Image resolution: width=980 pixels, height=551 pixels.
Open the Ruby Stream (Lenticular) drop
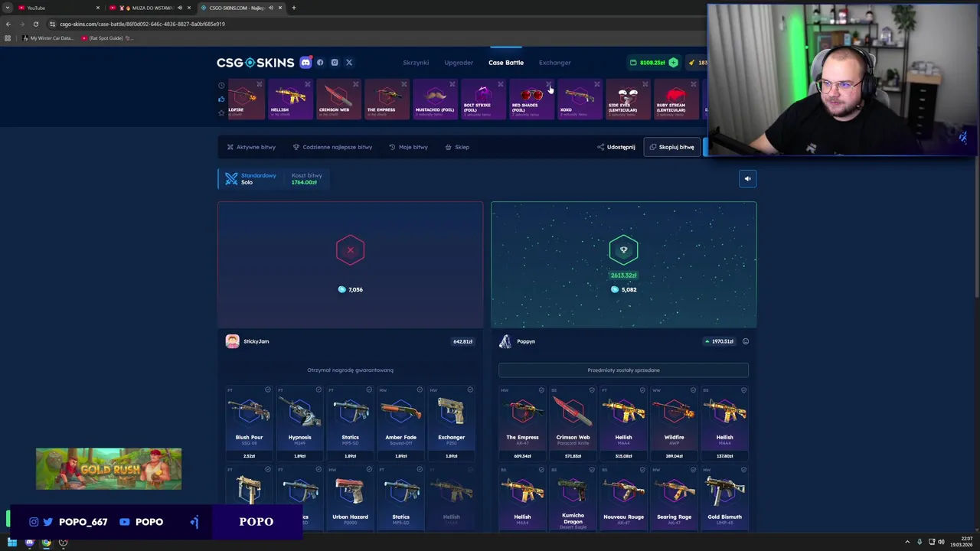click(676, 99)
